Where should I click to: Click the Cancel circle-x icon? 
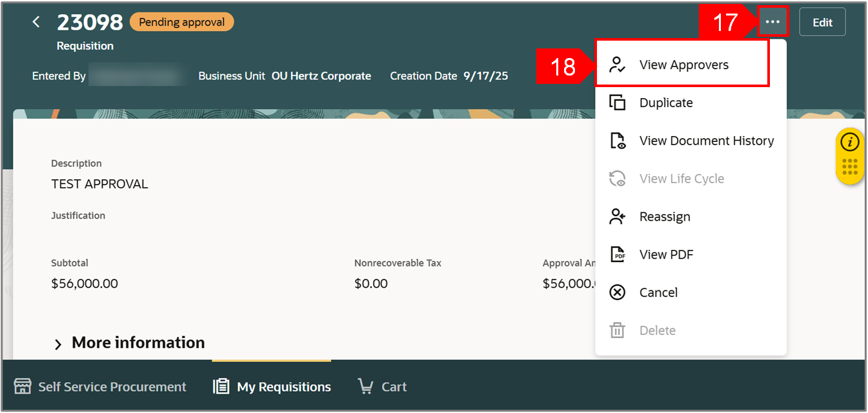coord(618,292)
